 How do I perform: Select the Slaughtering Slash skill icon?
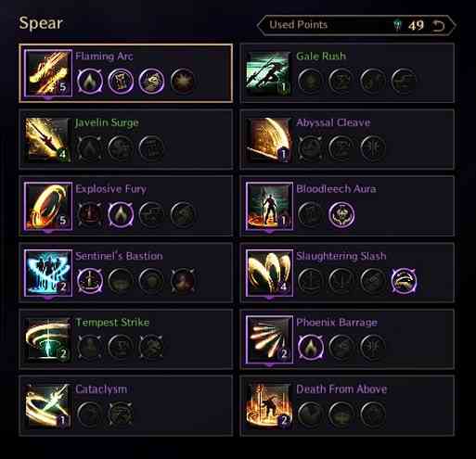[x=269, y=273]
